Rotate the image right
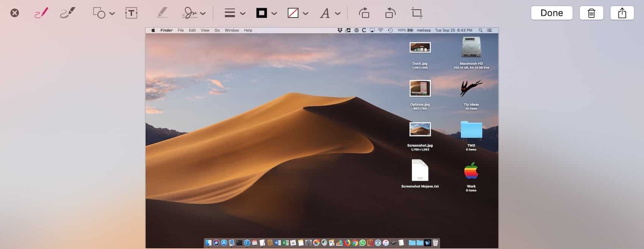Screen dimensions: 644x249 (x=364, y=13)
